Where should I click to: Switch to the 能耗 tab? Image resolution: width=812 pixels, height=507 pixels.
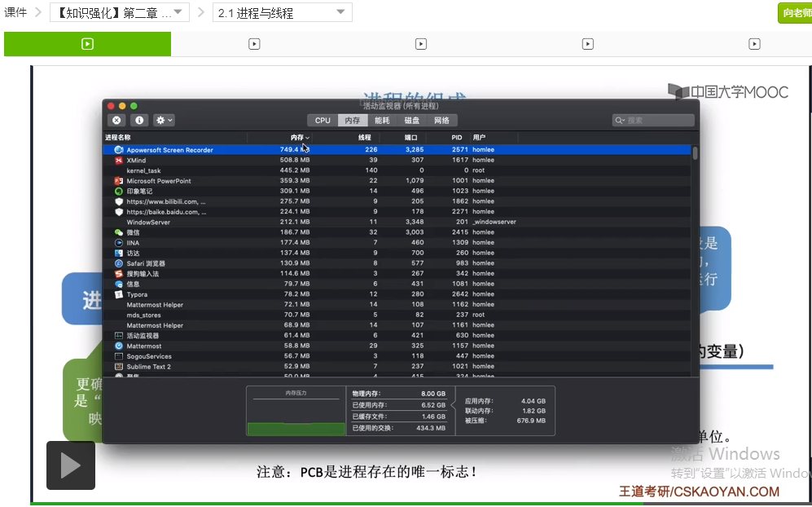[382, 121]
